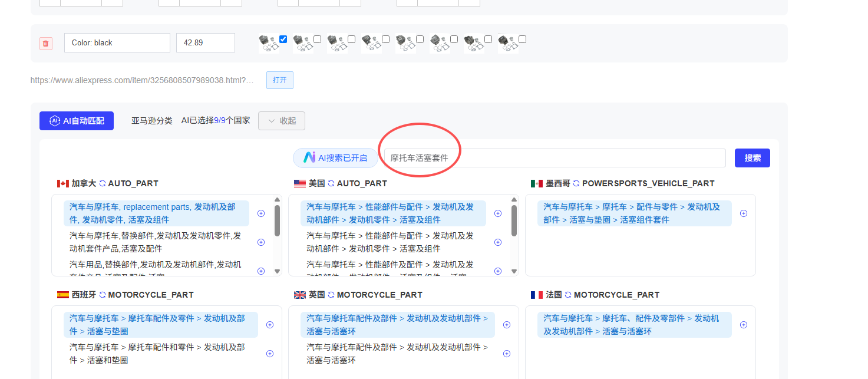The image size is (868, 379).
Task: Select highlighted 西班牙 category 活塞与垫圈
Action: coord(160,325)
